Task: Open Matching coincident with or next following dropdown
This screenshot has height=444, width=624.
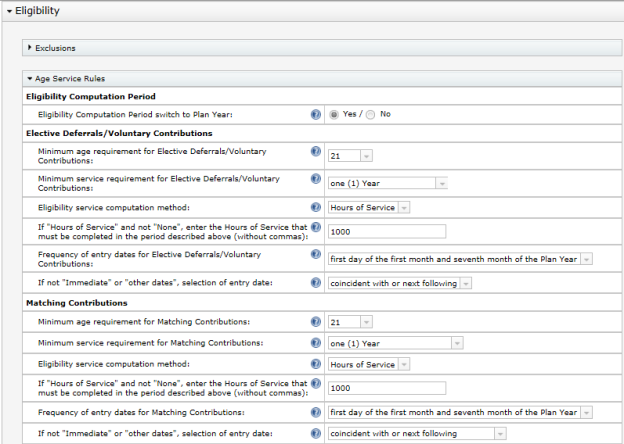Action: [x=417, y=434]
